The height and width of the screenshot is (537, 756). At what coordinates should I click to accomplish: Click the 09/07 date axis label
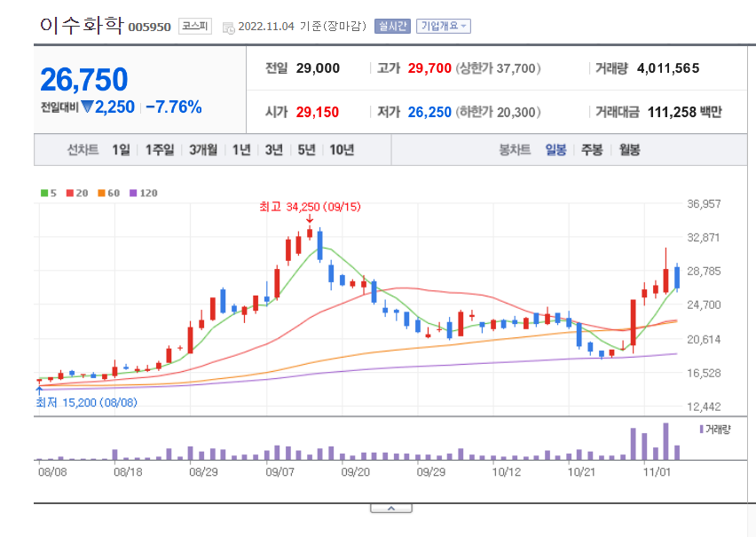[280, 472]
